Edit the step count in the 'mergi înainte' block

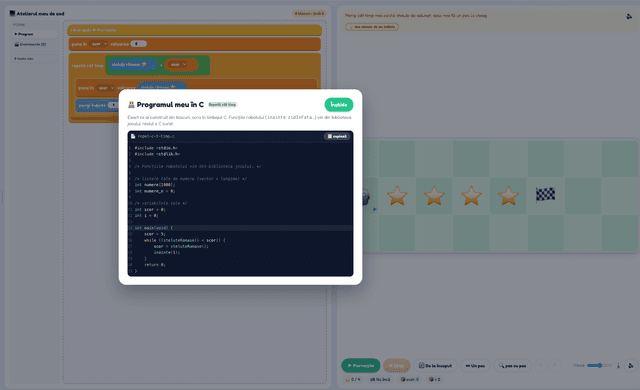pos(113,105)
